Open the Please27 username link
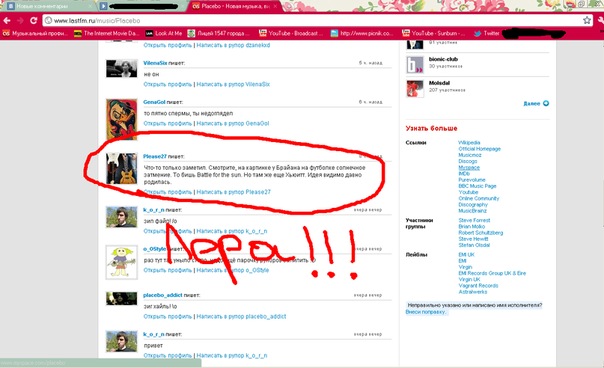This screenshot has height=368, width=604. point(154,156)
